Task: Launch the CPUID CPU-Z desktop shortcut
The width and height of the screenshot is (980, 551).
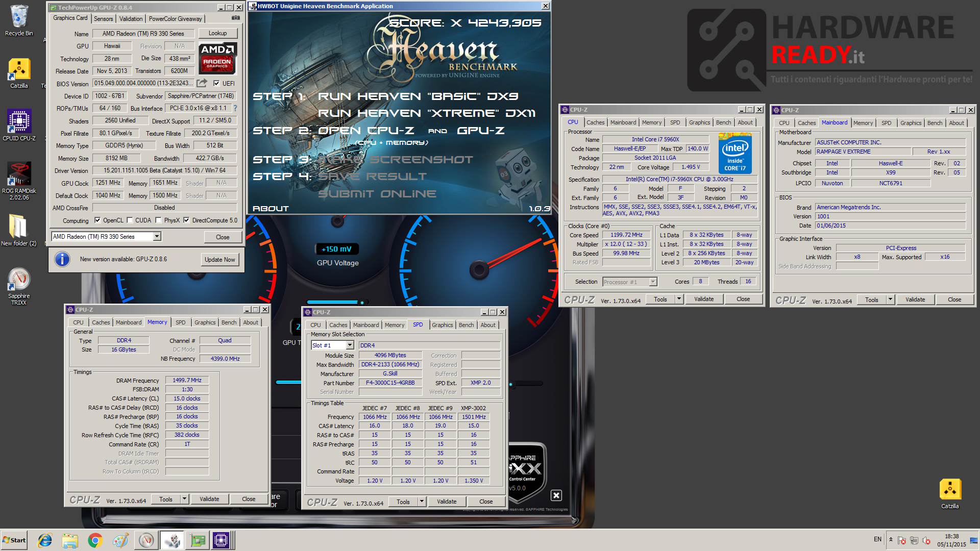Action: 19,125
